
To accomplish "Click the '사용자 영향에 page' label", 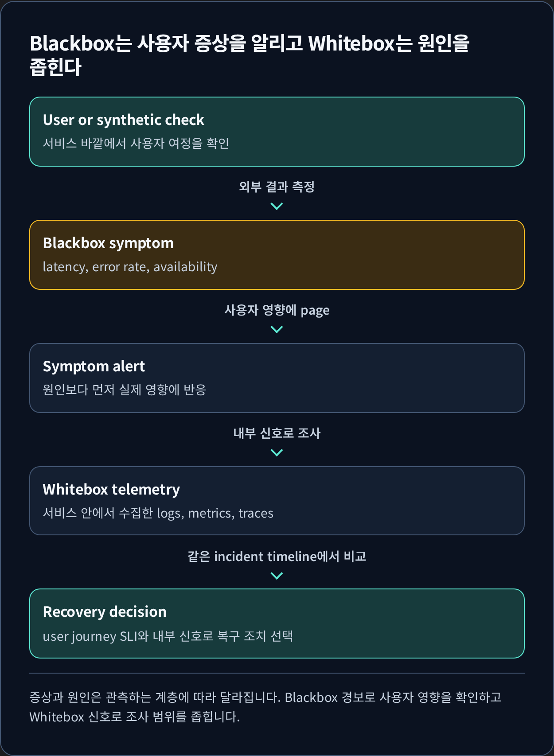I will [x=277, y=310].
